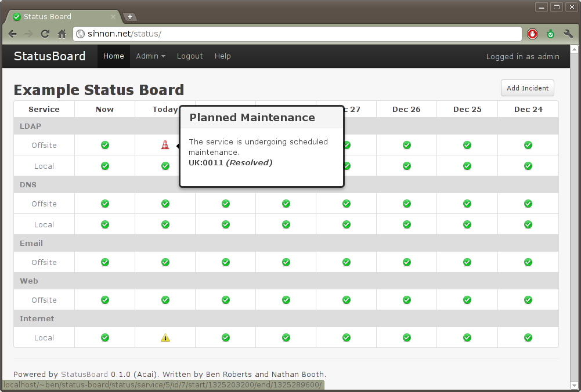The height and width of the screenshot is (392, 581).
Task: Click the LDAP Offsite maintenance cone icon
Action: (x=165, y=145)
